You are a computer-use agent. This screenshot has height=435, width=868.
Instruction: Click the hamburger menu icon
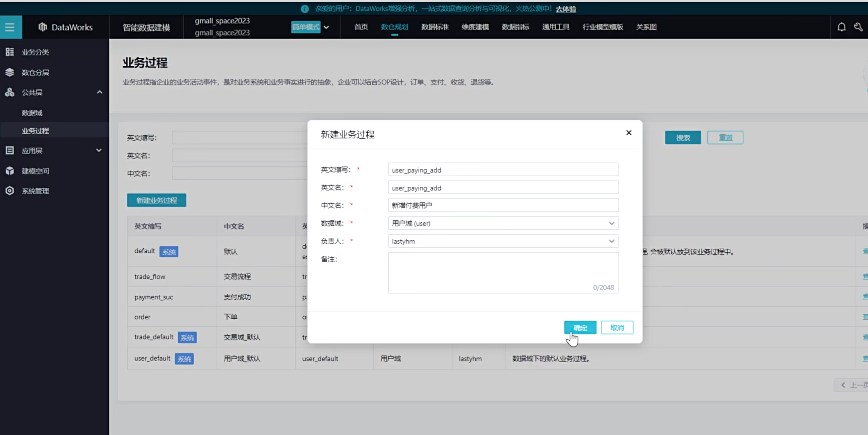click(10, 27)
